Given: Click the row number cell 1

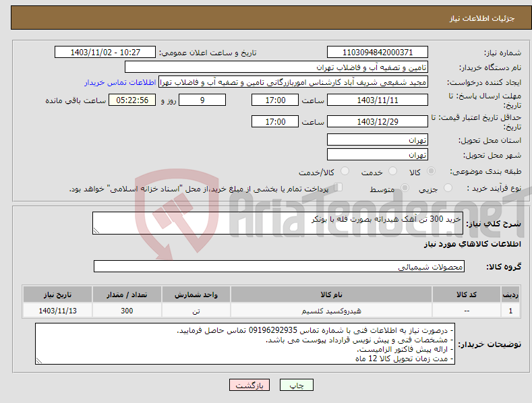Looking at the screenshot, I should (x=510, y=311).
